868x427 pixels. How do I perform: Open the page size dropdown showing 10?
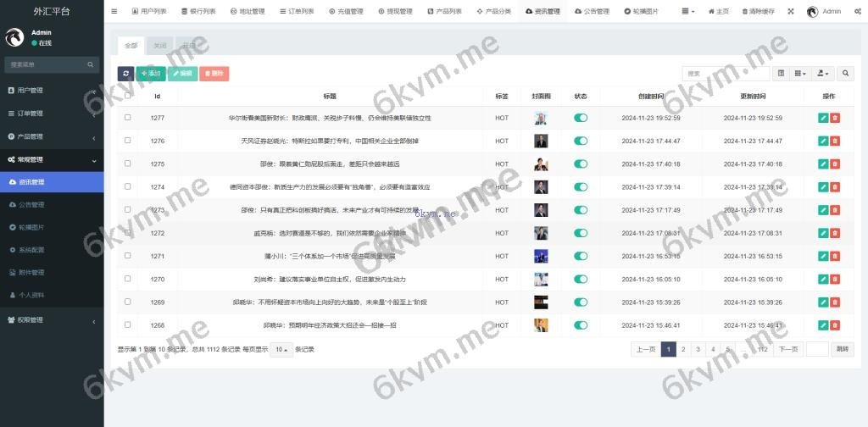pyautogui.click(x=281, y=349)
